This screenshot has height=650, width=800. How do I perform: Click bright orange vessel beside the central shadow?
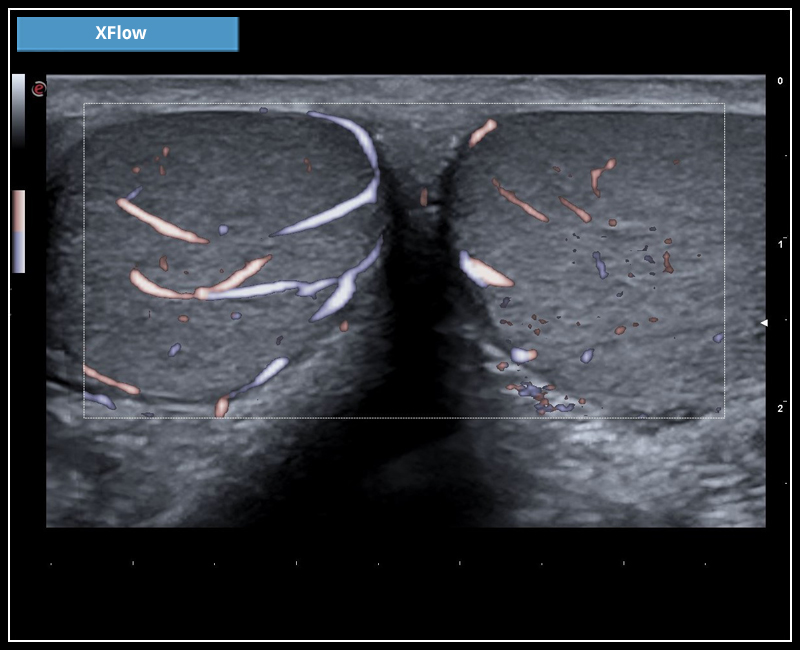pyautogui.click(x=487, y=271)
